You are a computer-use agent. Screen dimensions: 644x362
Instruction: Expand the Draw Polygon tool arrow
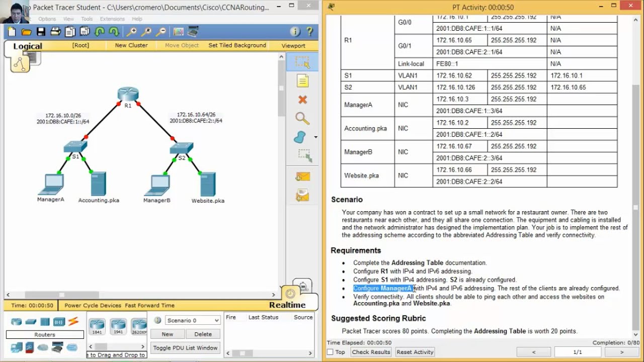(315, 137)
